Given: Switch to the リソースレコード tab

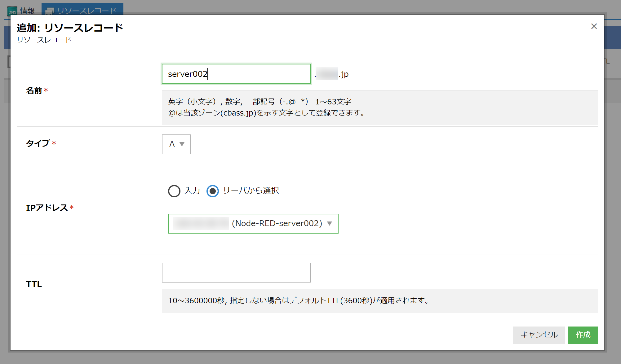Looking at the screenshot, I should (87, 11).
